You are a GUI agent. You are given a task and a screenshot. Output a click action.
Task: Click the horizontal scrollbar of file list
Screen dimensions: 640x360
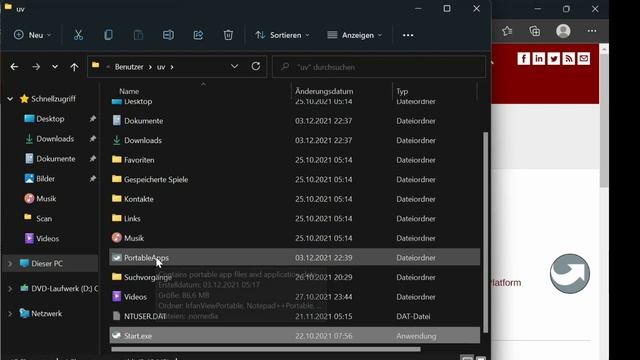pyautogui.click(x=266, y=349)
